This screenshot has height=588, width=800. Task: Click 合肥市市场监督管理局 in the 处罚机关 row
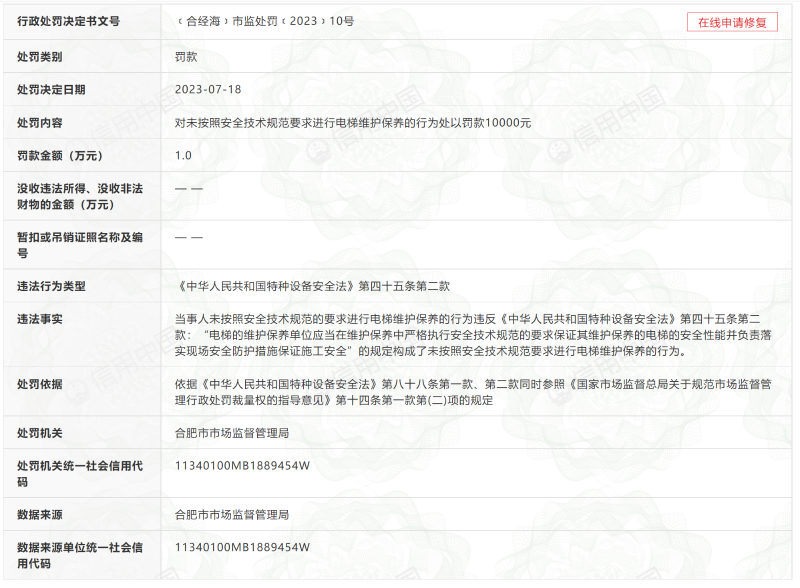232,433
